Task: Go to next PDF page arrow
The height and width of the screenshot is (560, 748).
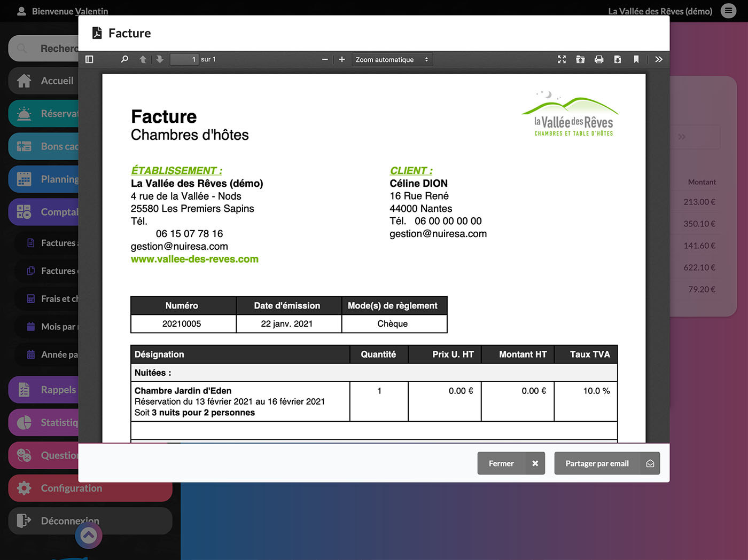Action: tap(160, 59)
